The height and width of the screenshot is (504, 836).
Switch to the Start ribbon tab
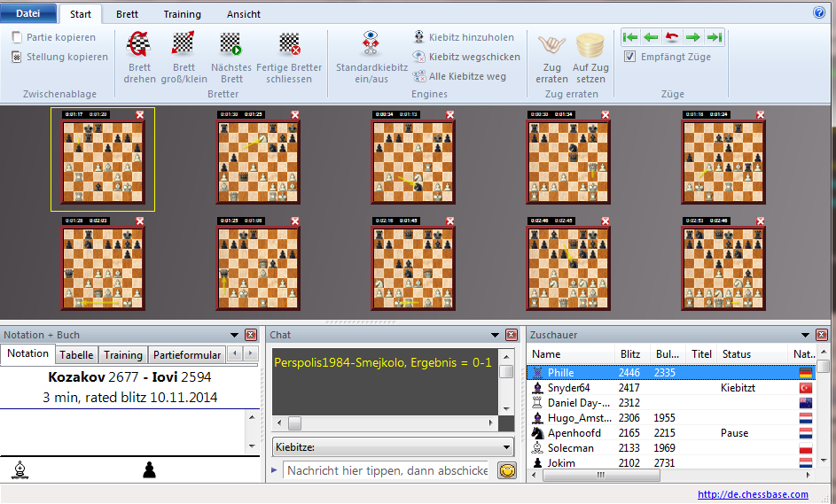[81, 14]
